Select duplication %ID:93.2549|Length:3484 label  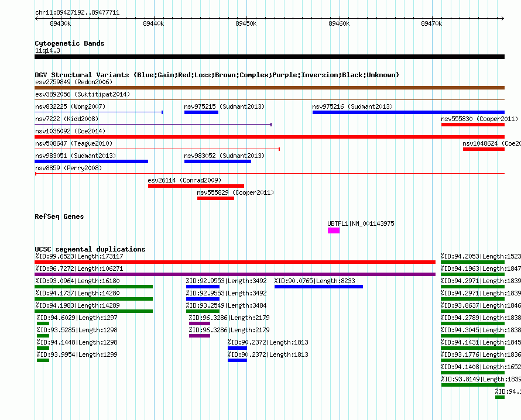point(227,305)
